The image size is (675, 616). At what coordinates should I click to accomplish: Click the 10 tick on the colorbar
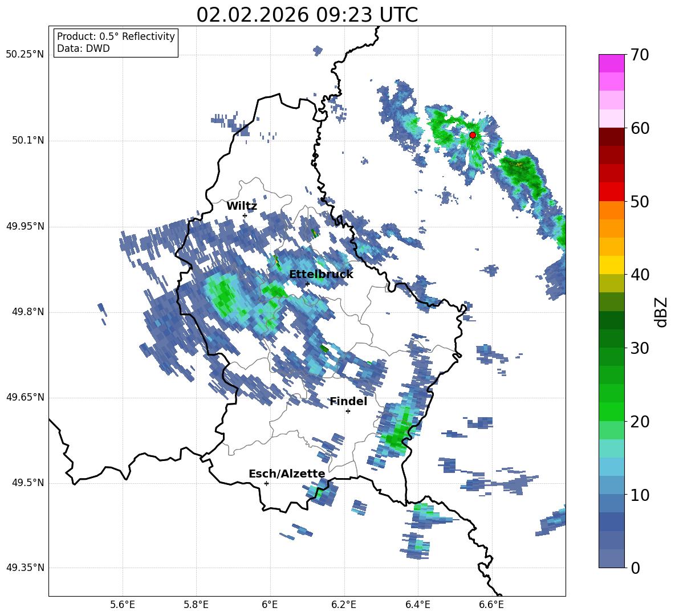click(640, 495)
